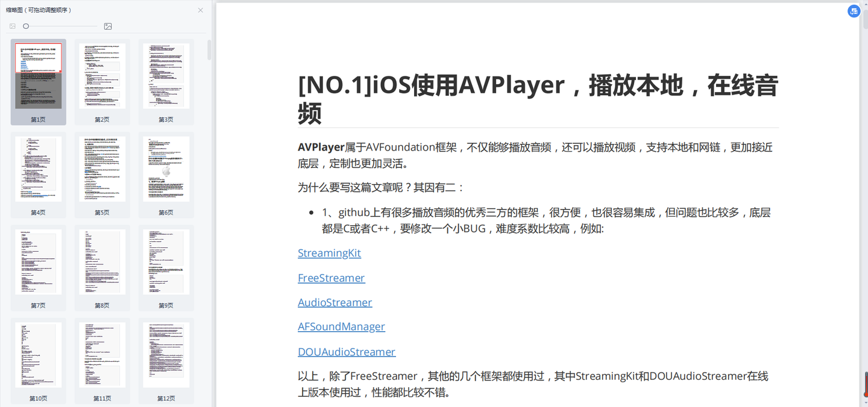
Task: Open the blue floating conversion button
Action: [854, 11]
